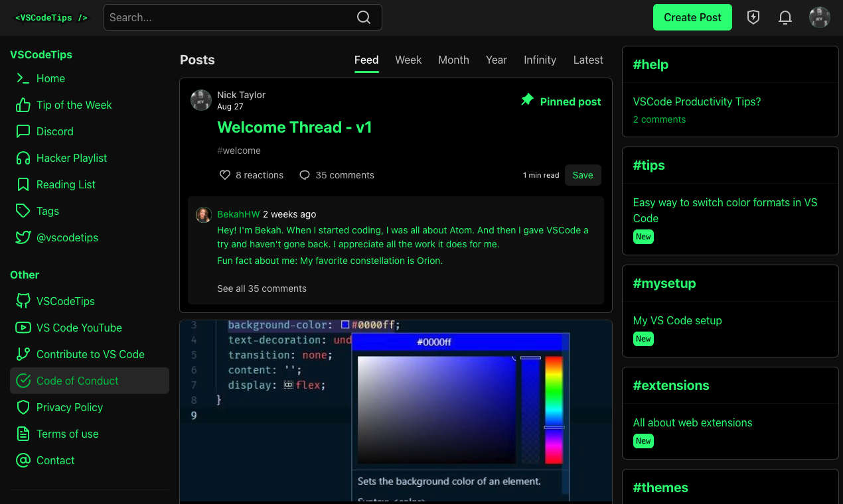The width and height of the screenshot is (843, 504).
Task: Click the Reading List bookmark icon
Action: point(23,184)
